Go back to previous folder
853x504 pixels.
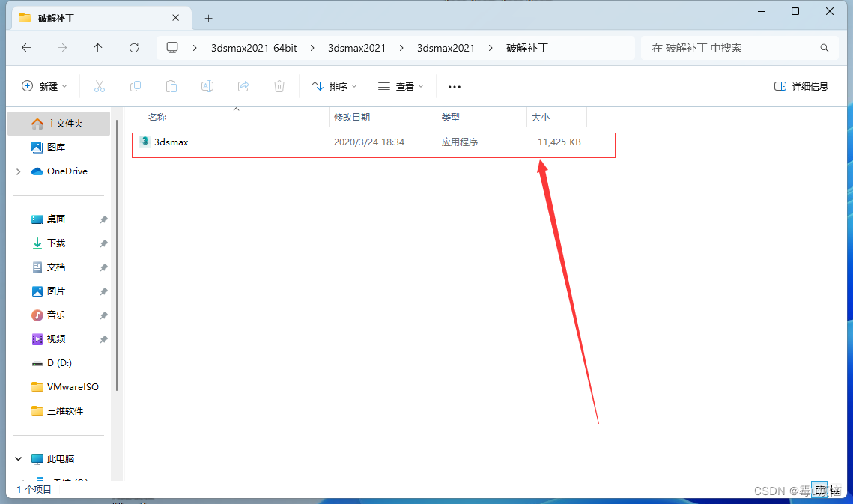click(x=26, y=48)
